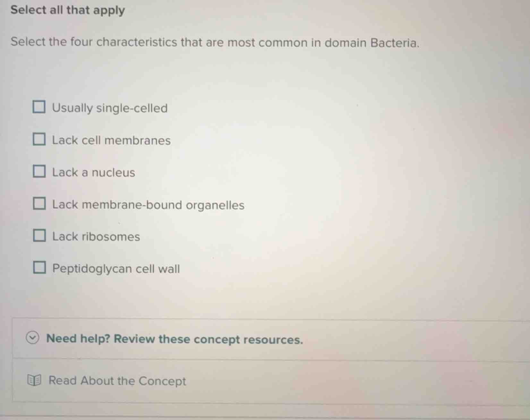
Task: Check the Lack a nucleus option
Action: [39, 172]
